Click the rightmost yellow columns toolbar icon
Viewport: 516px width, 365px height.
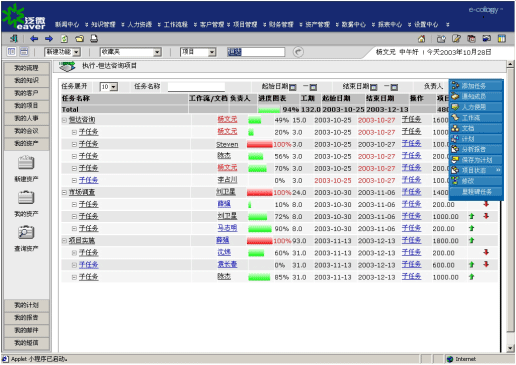point(502,39)
